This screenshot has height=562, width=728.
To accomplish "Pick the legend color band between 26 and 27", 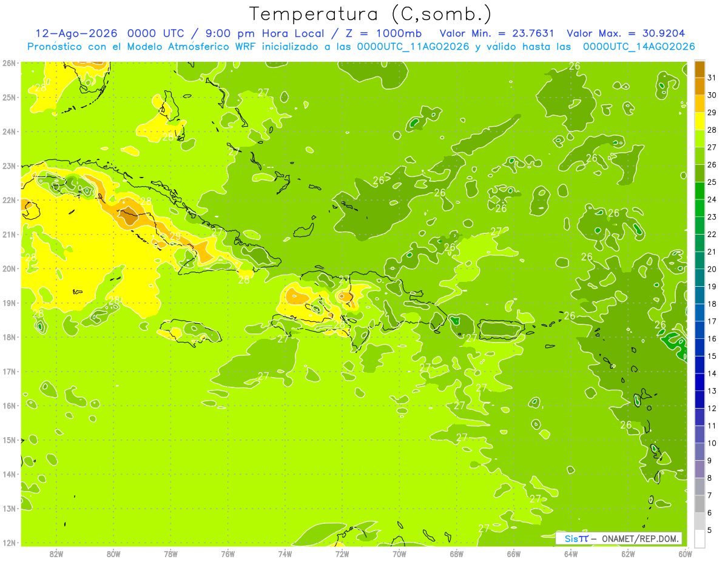I will coord(699,156).
